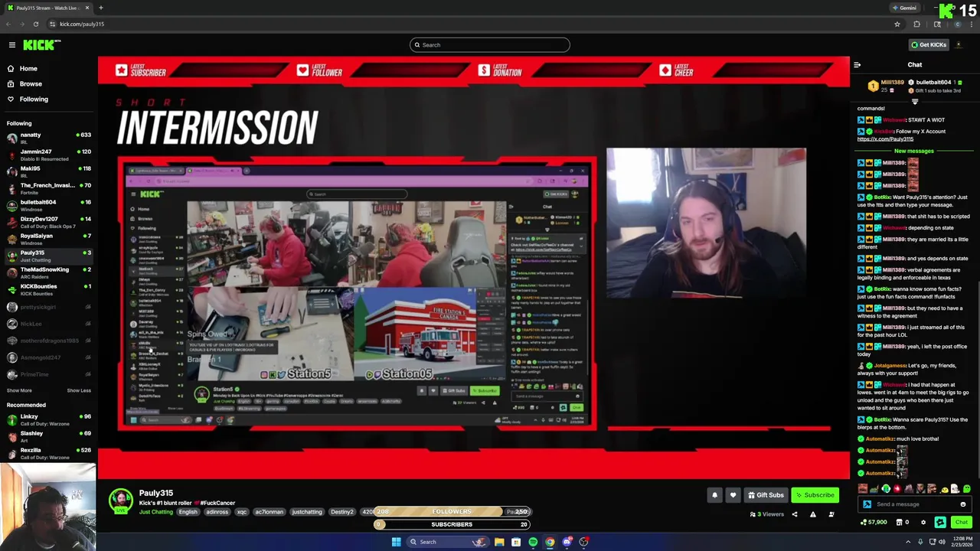The height and width of the screenshot is (551, 980).
Task: Click the chat identity badge icon
Action: coord(867,504)
